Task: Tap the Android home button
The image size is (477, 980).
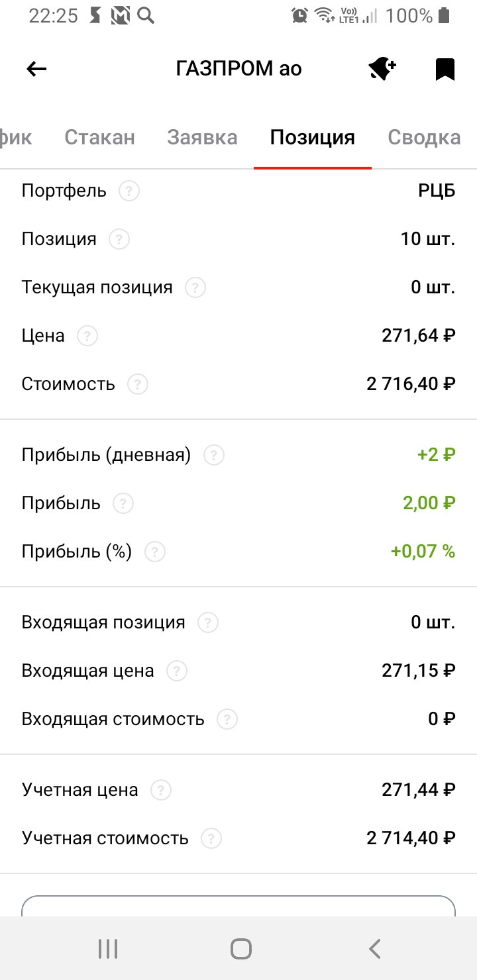Action: tap(240, 949)
